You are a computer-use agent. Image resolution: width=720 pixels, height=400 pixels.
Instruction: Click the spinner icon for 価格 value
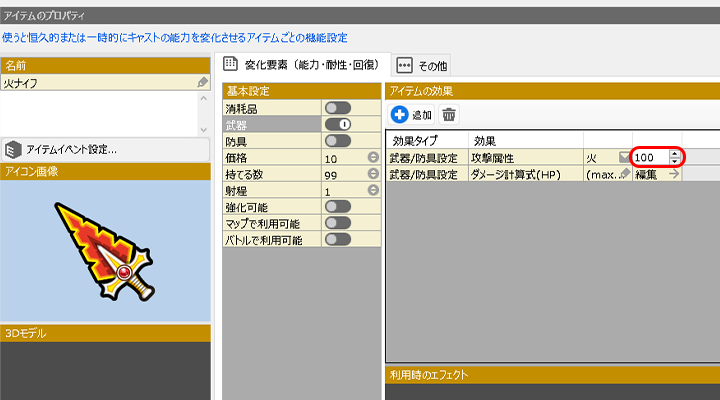(372, 158)
